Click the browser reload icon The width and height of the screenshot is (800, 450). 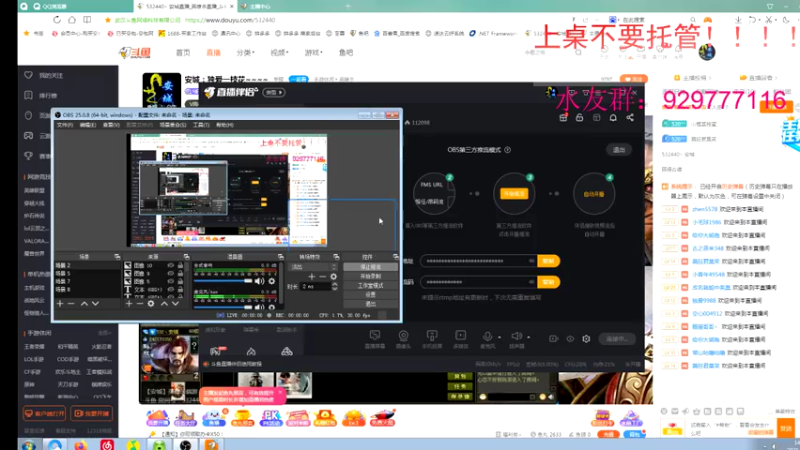57,20
